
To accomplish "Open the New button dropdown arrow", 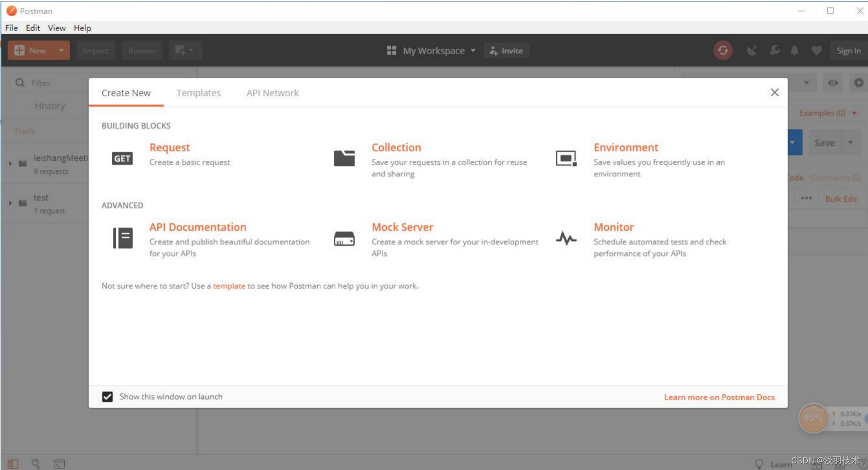I will coord(61,51).
